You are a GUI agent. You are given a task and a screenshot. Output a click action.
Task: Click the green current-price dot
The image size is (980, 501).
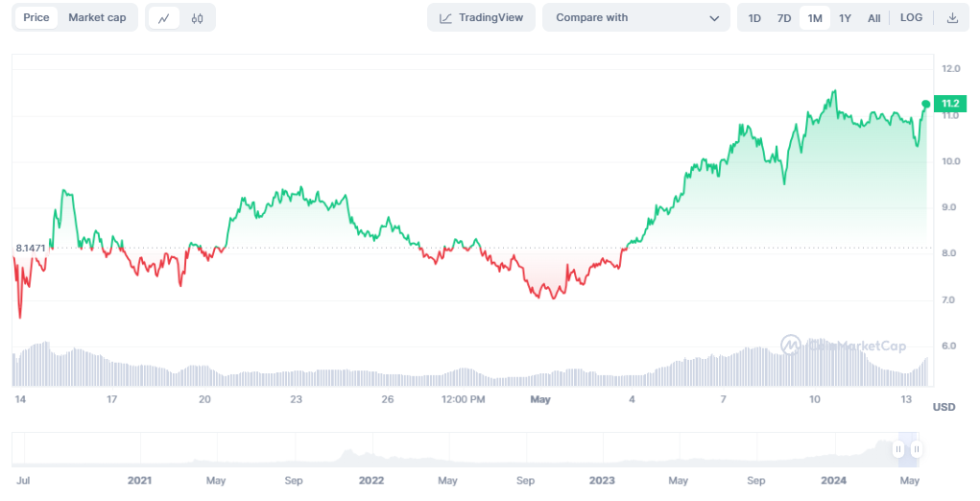coord(926,104)
